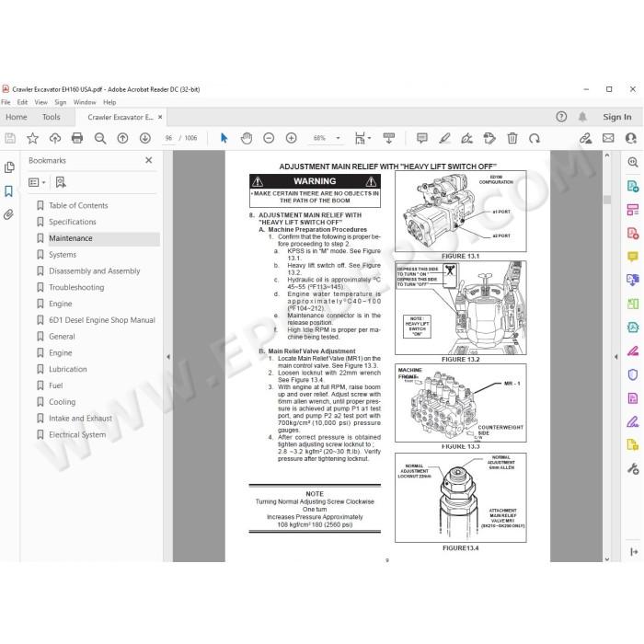The width and height of the screenshot is (644, 644).
Task: Collapse the left navigation pane
Action: tap(168, 357)
